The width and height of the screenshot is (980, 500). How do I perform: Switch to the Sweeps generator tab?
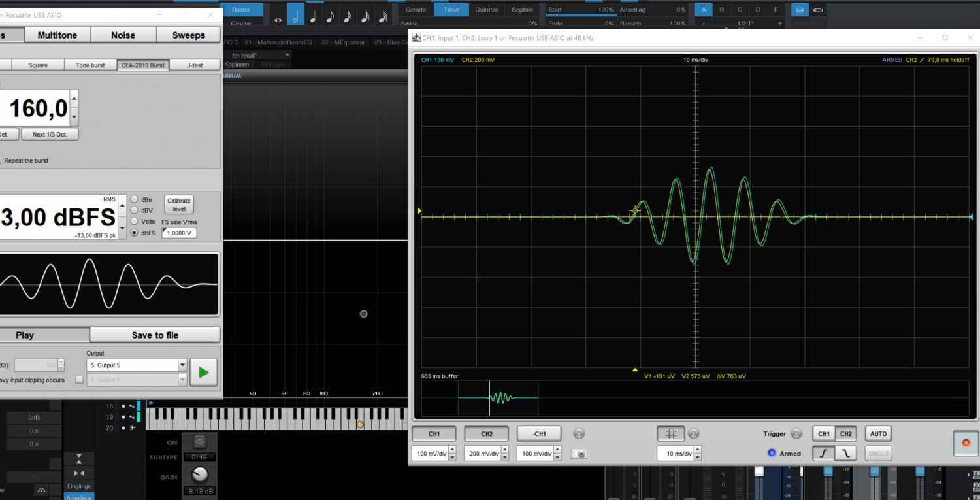pos(189,35)
